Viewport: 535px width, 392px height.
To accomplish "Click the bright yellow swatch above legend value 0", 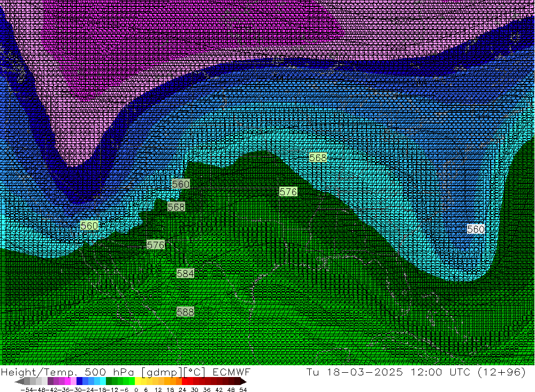I will pos(138,381).
